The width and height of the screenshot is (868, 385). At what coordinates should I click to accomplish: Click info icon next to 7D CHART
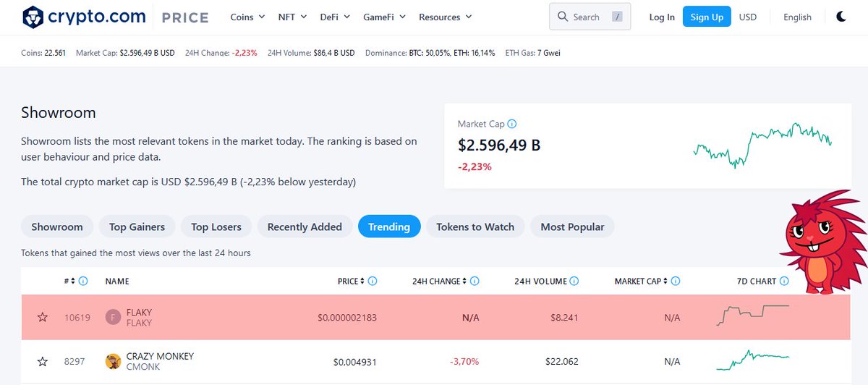[784, 281]
